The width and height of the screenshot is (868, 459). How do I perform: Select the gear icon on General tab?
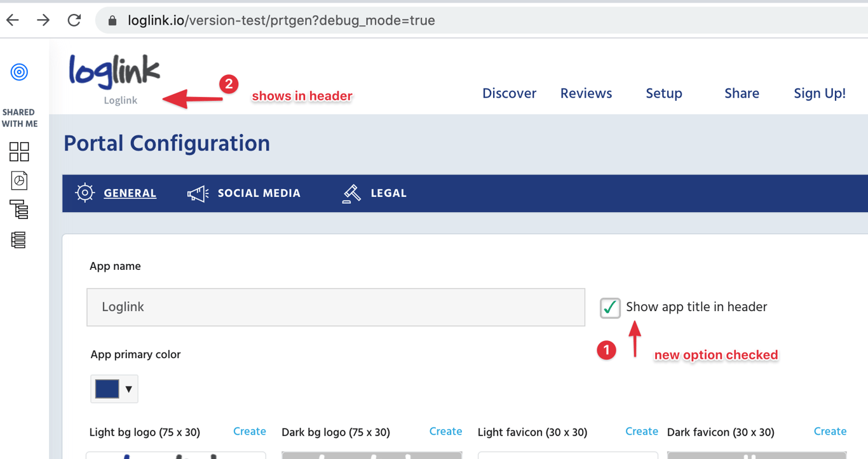coord(85,193)
